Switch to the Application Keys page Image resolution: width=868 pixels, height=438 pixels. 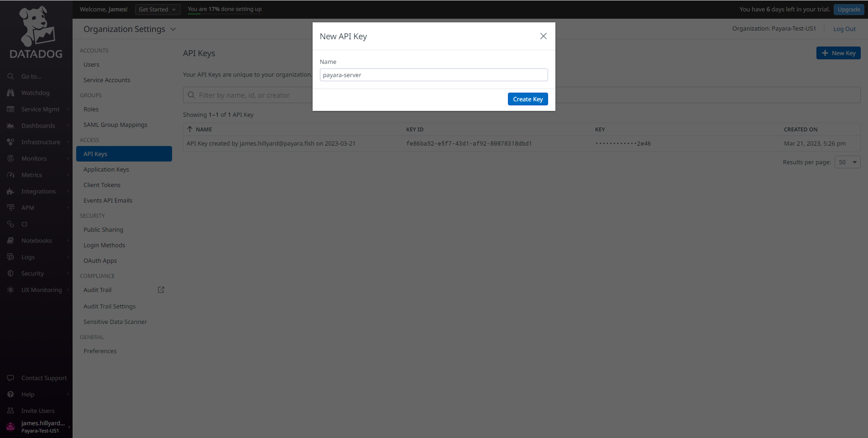[106, 169]
